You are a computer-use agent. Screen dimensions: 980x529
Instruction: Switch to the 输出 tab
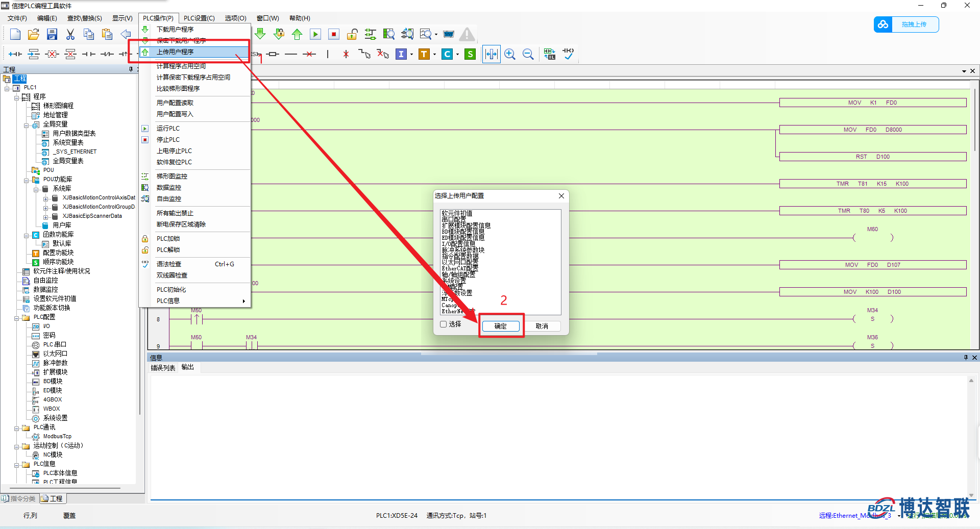click(x=188, y=367)
